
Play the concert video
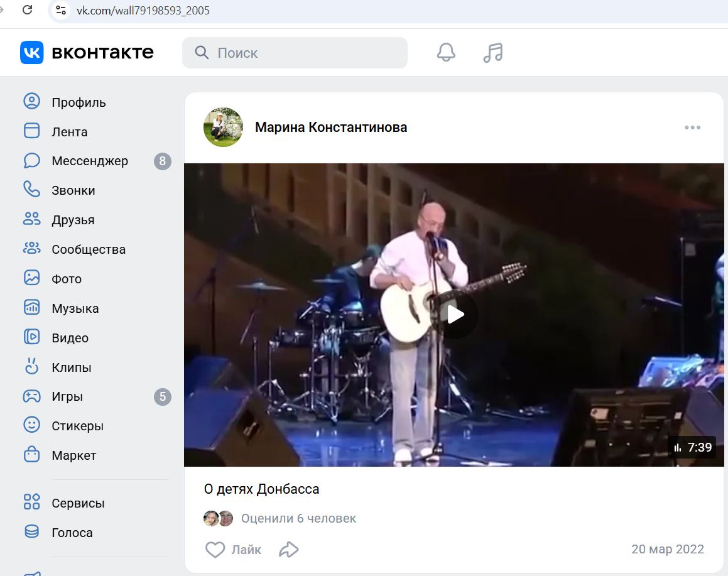(454, 315)
